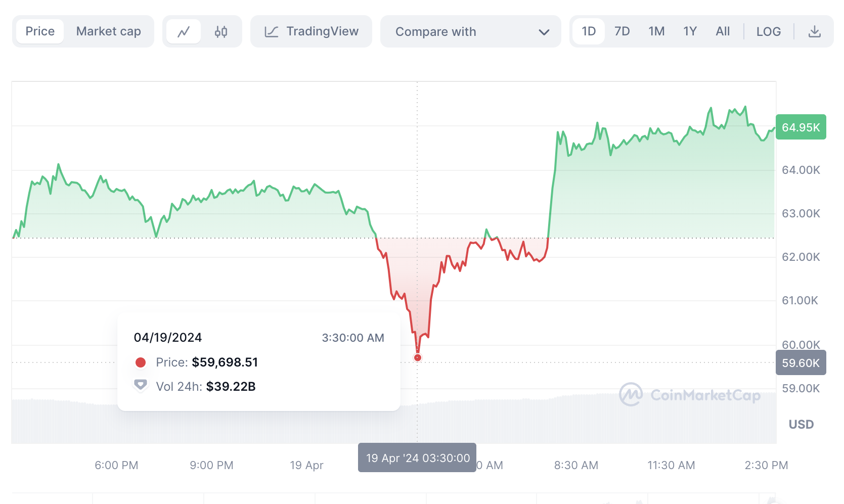Viewport: 844px width, 504px height.
Task: Click the CoinMarketCap watermark logo
Action: pos(631,396)
